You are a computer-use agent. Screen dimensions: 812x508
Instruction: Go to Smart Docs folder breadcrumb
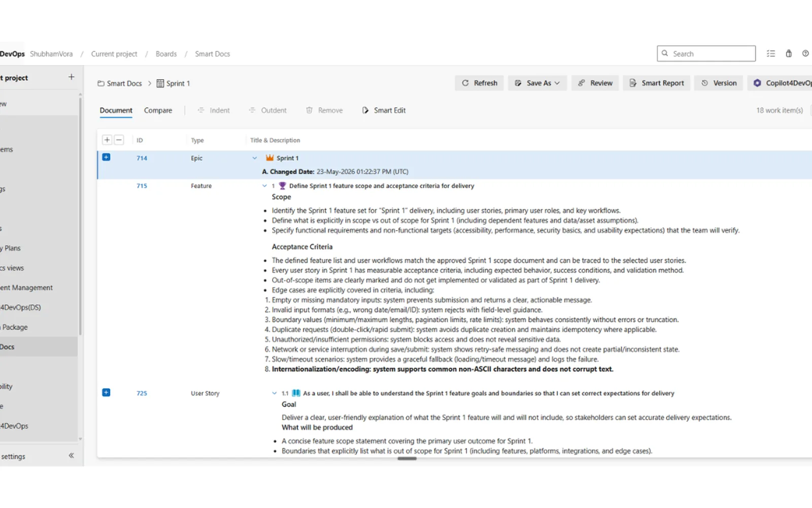click(x=120, y=83)
